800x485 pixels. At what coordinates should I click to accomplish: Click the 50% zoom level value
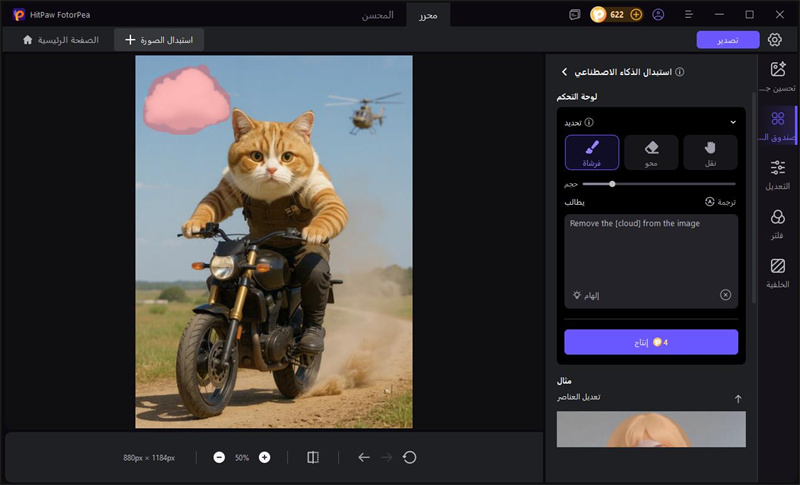point(242,457)
